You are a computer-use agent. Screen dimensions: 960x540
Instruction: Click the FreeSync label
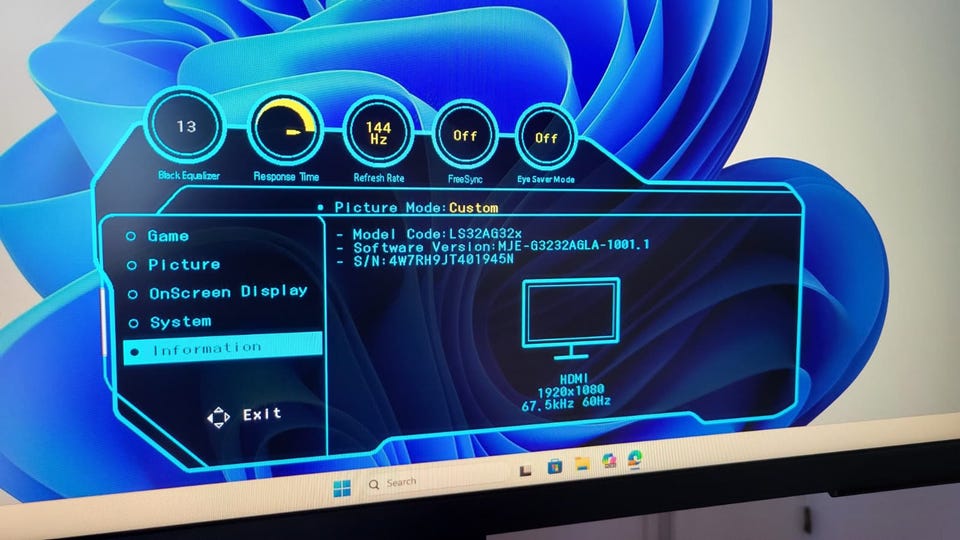pyautogui.click(x=465, y=179)
